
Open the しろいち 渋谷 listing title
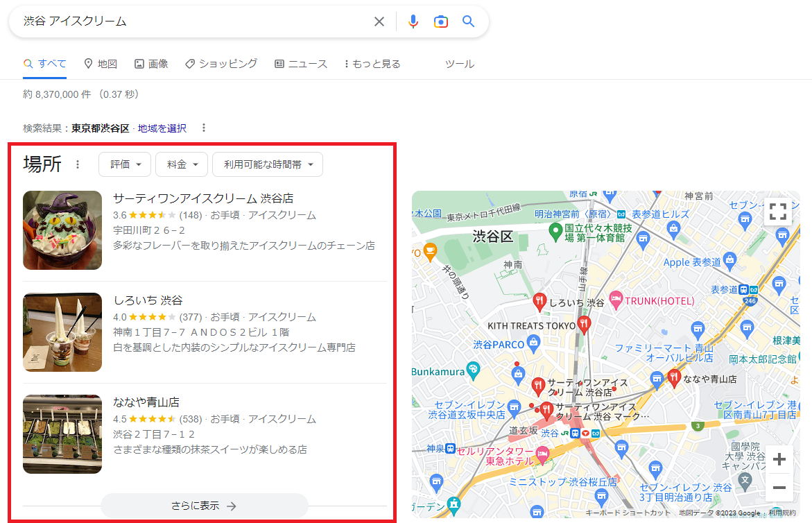148,300
